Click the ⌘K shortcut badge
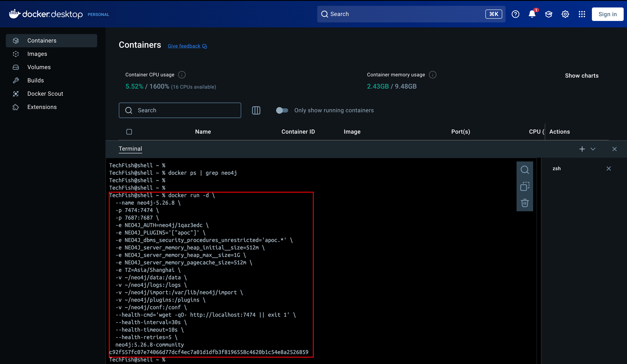 pos(494,14)
